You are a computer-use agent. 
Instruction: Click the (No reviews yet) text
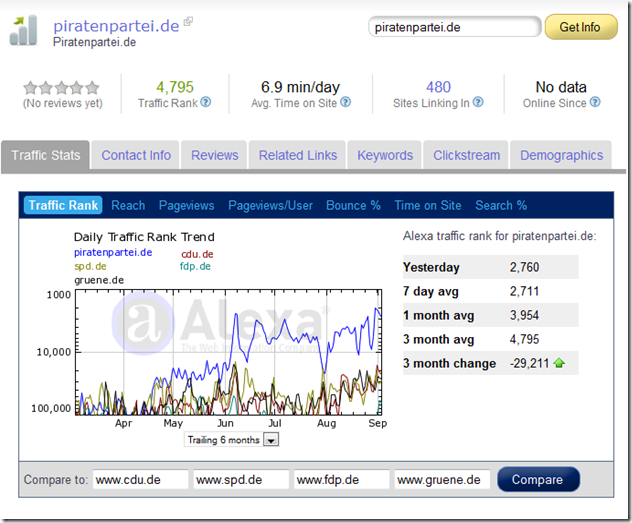coord(63,103)
